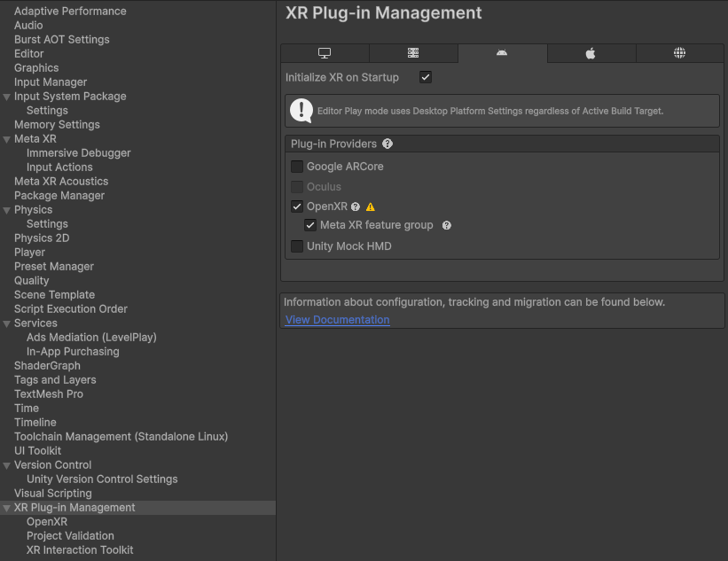This screenshot has height=561, width=728.
Task: Open Tags and Layers
Action: pos(55,380)
